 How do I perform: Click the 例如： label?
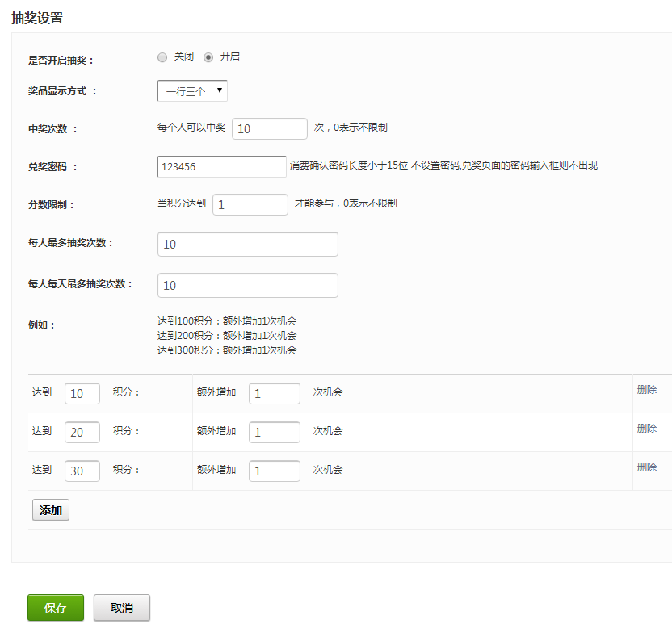tap(42, 325)
